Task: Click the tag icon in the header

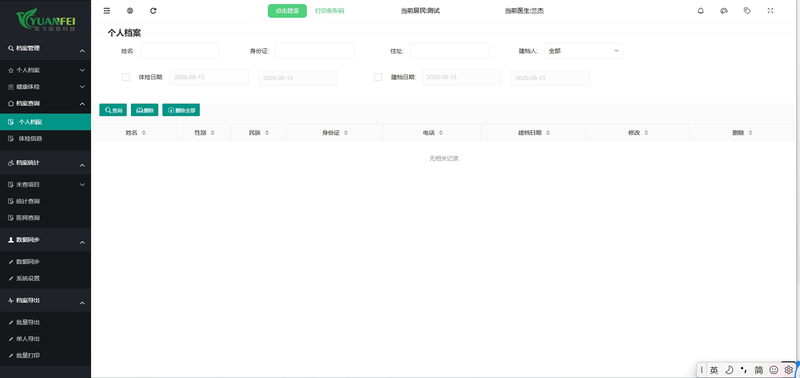Action: [x=747, y=11]
